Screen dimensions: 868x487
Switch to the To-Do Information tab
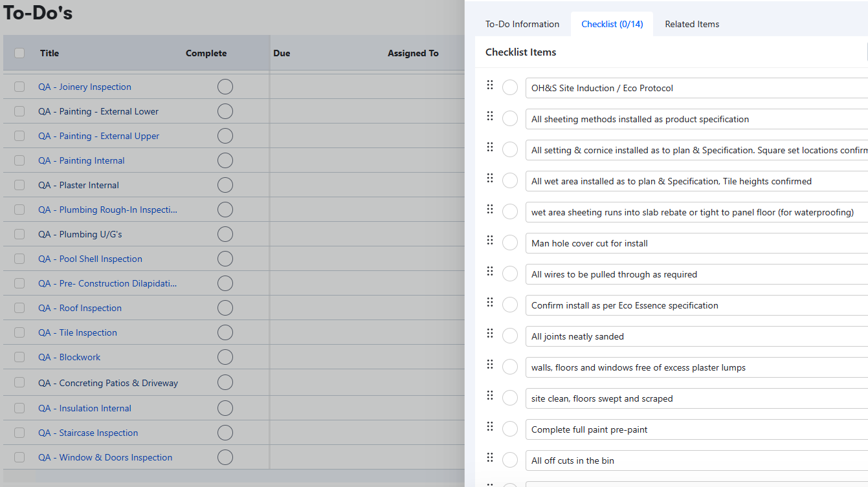[522, 24]
